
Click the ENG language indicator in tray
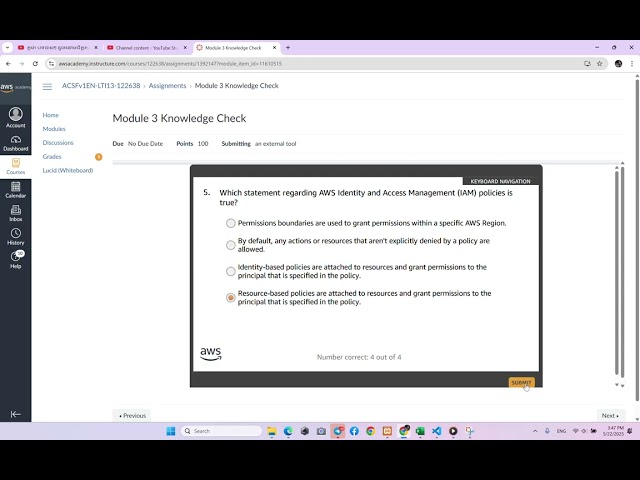[561, 431]
